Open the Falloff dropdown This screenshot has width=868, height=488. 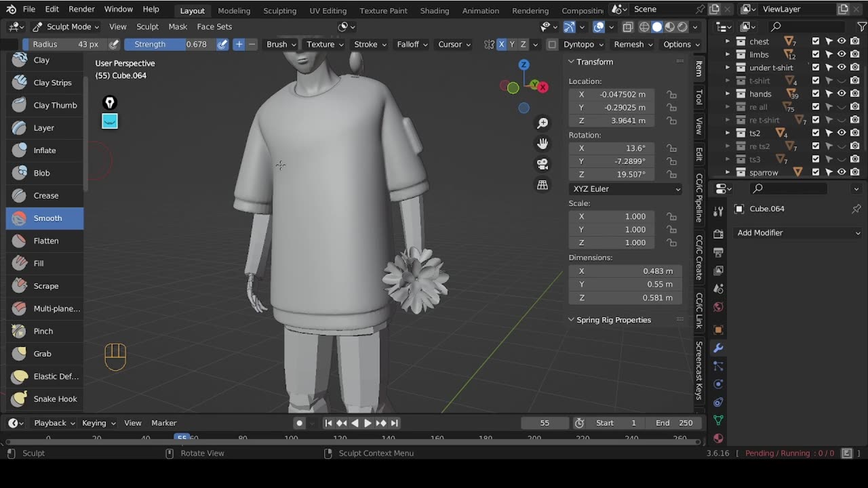point(412,44)
